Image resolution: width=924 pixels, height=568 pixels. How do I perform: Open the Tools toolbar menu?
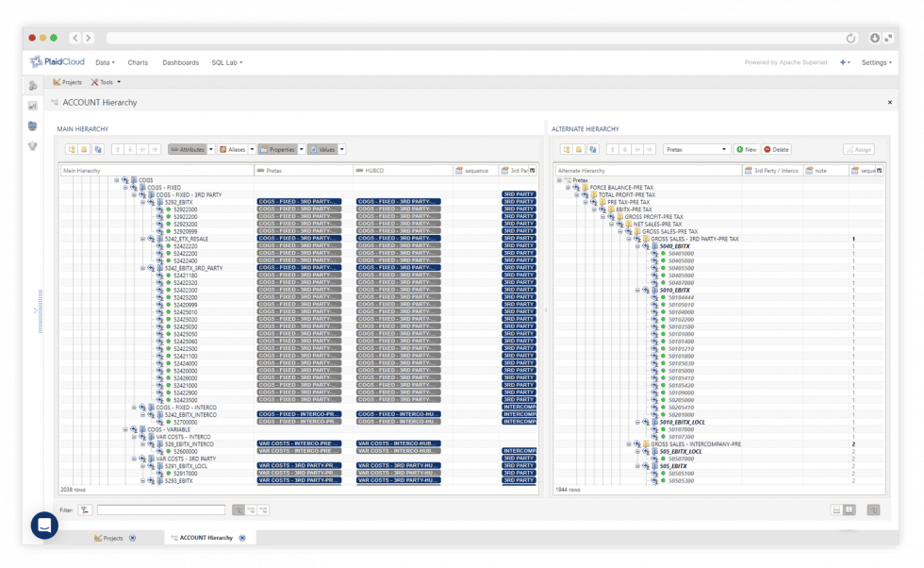tap(106, 83)
